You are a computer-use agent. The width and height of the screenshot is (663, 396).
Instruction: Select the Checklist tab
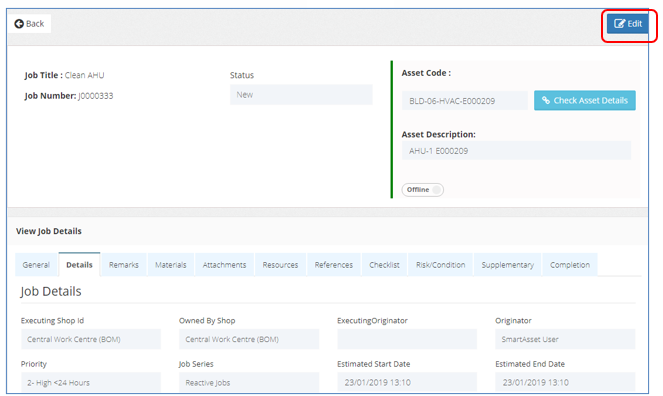pyautogui.click(x=384, y=265)
